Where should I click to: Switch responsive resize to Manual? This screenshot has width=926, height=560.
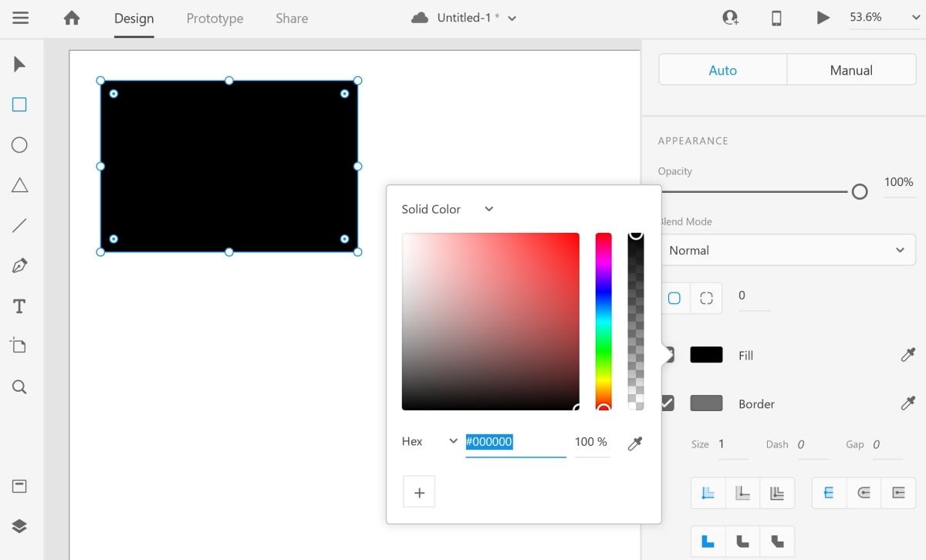[x=851, y=70]
